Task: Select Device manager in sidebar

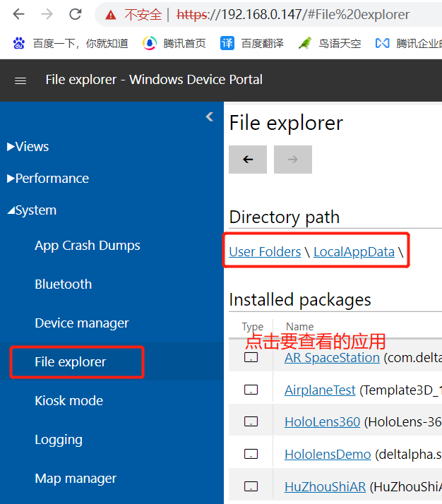Action: 82,323
